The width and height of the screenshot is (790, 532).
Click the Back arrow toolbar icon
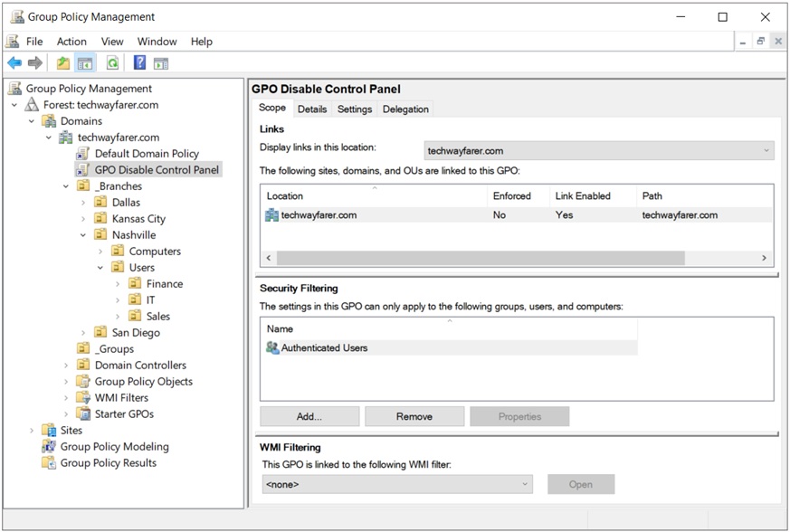[14, 63]
